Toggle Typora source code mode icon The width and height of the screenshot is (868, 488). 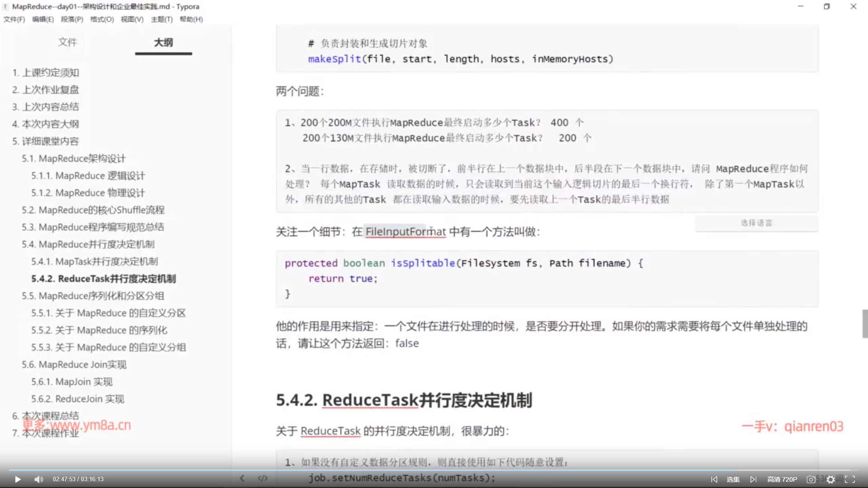(x=263, y=478)
